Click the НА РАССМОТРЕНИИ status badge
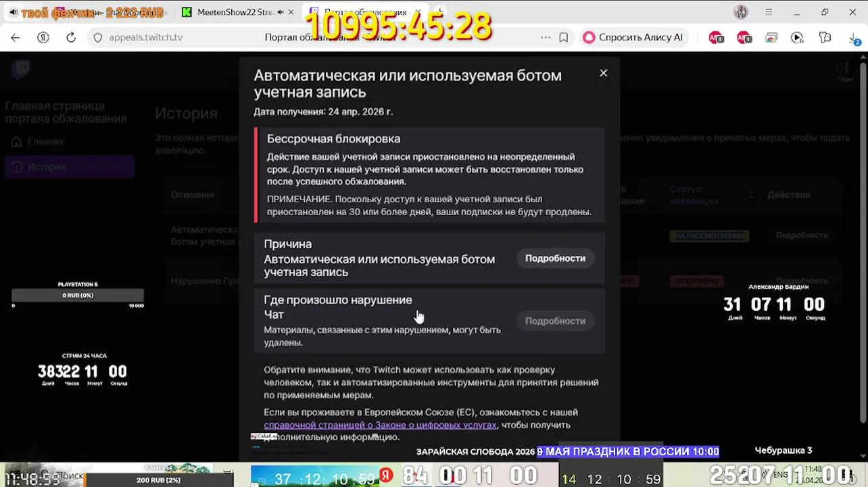The image size is (868, 487). [708, 235]
